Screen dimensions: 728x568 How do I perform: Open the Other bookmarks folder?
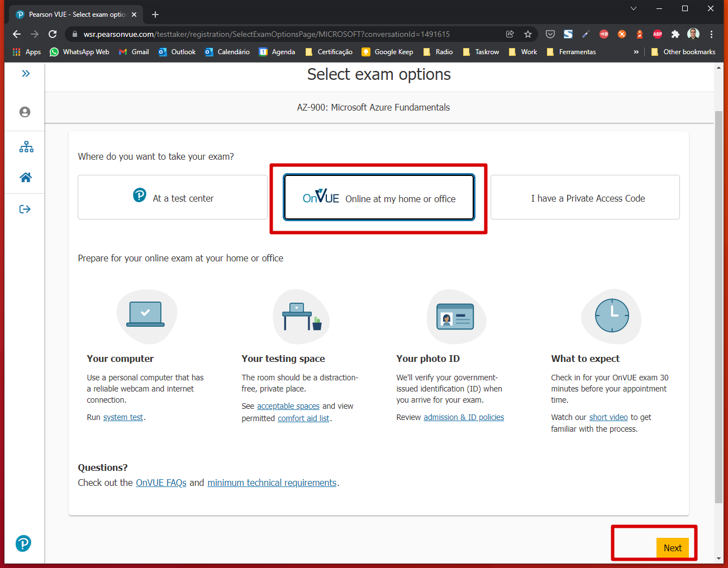tap(683, 52)
